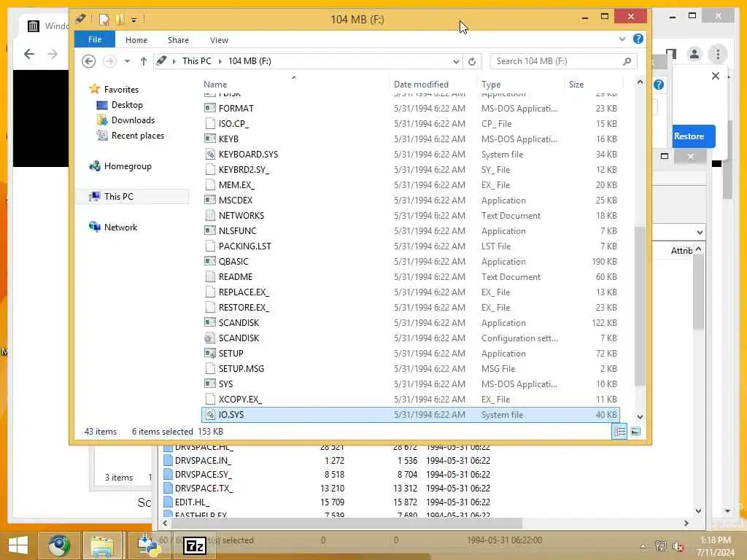Viewport: 747px width, 560px height.
Task: Open 7-Zip taskbar icon
Action: point(196,545)
